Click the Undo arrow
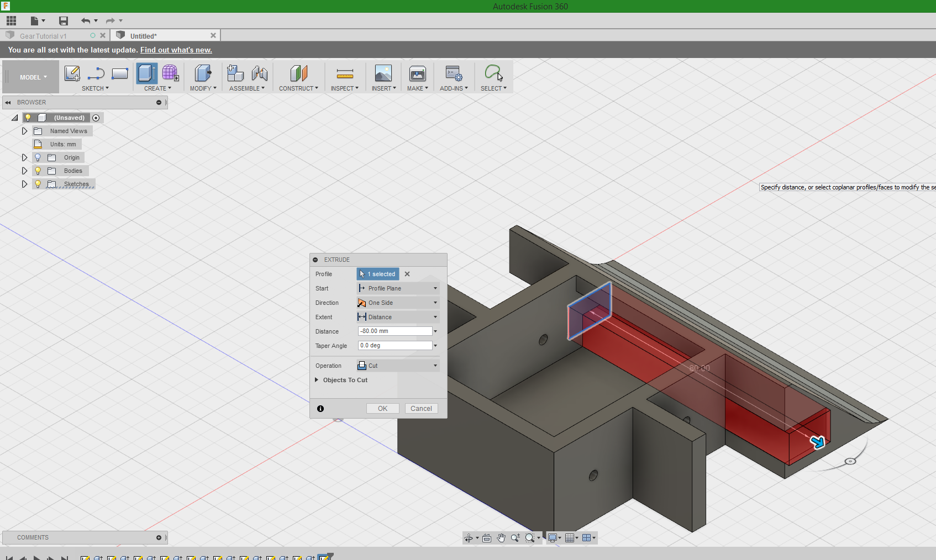Screen dimensions: 936x560 coord(86,21)
